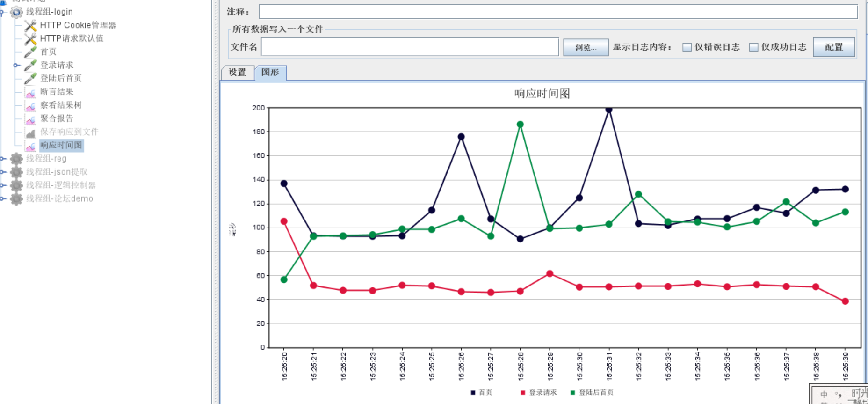Select 响应时间图 in the tree
Screen dimensions: 868x404
click(61, 145)
